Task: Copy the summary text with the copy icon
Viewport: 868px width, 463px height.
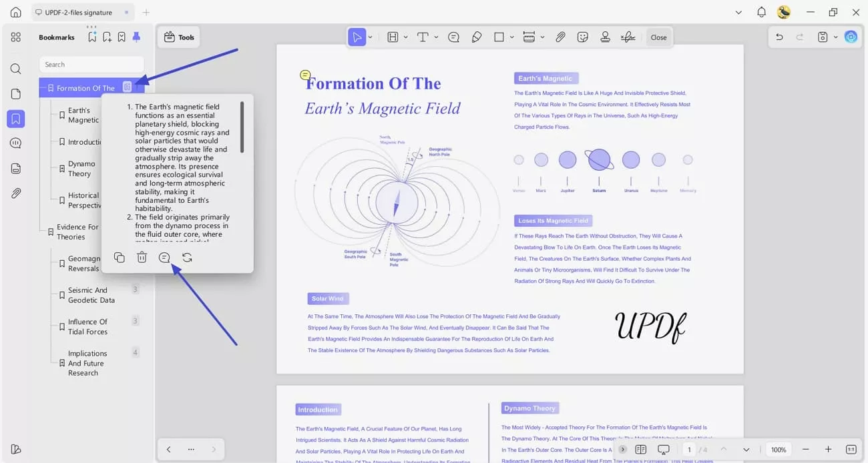Action: (x=119, y=258)
